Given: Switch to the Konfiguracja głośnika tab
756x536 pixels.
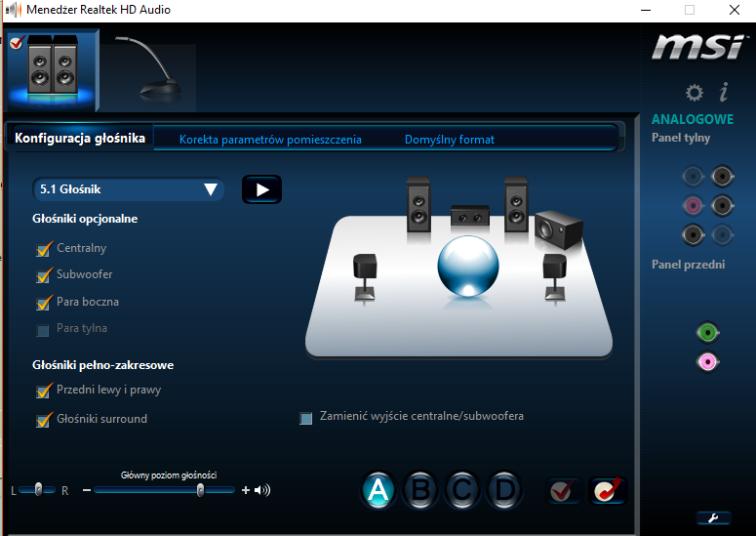Looking at the screenshot, I should click(80, 139).
